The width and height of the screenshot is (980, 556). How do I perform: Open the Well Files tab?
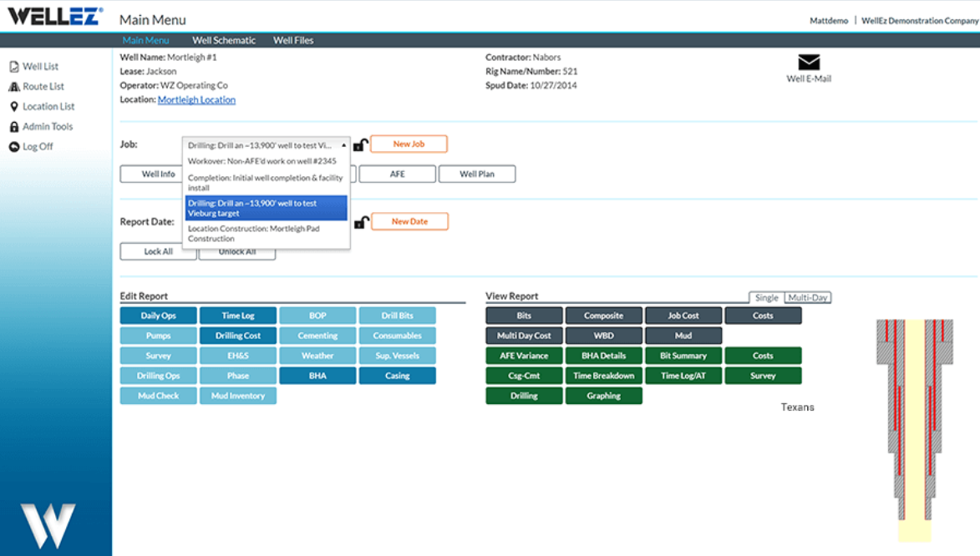(x=292, y=39)
